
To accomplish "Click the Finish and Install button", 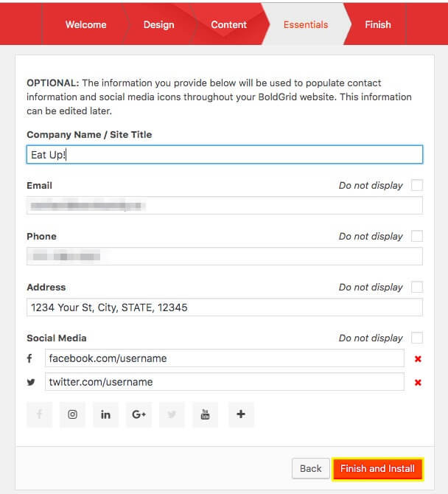I will tap(377, 469).
